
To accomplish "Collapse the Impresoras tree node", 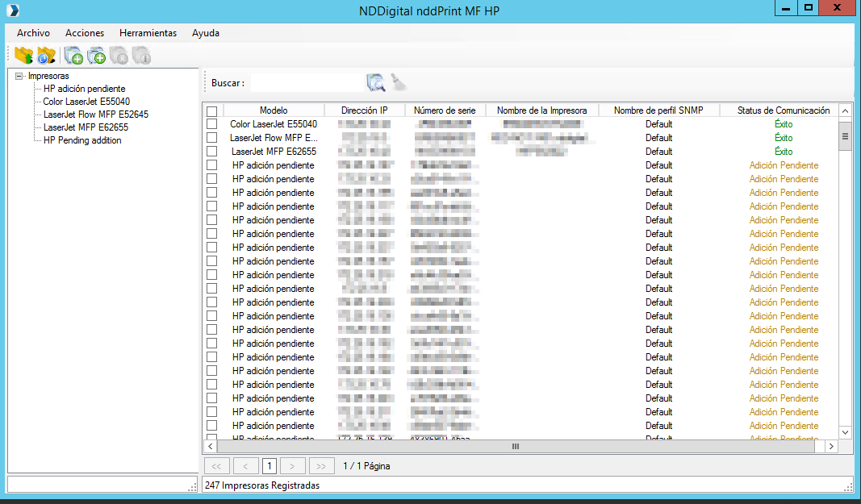I will click(19, 76).
